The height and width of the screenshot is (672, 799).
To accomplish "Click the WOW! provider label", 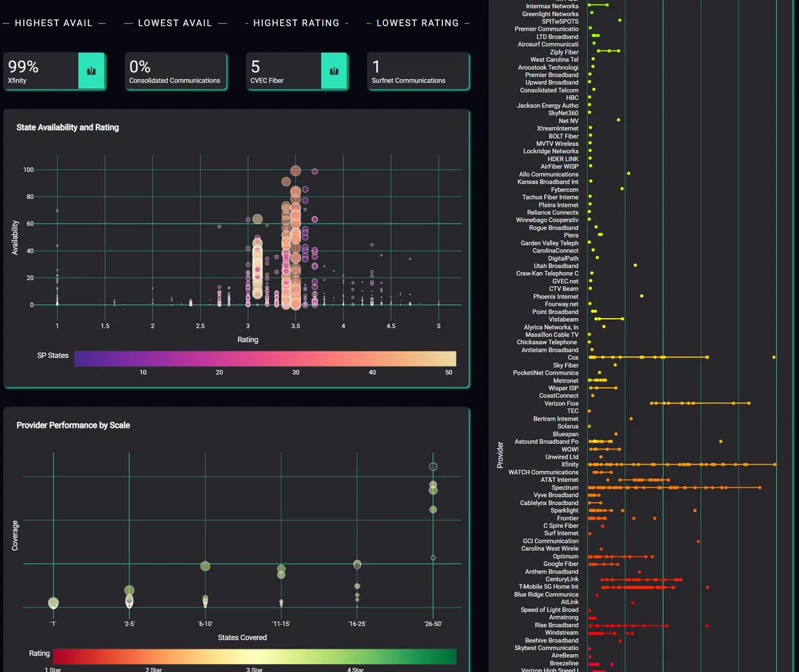I will click(x=570, y=450).
